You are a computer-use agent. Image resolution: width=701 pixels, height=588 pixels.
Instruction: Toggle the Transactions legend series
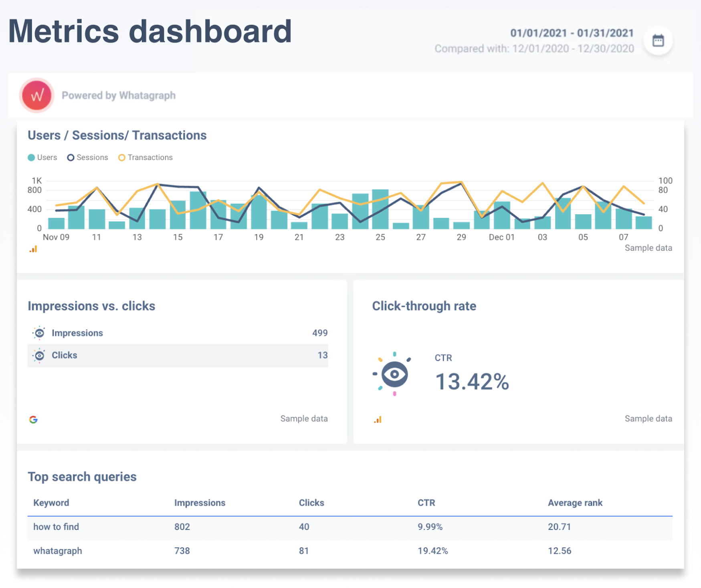click(145, 157)
